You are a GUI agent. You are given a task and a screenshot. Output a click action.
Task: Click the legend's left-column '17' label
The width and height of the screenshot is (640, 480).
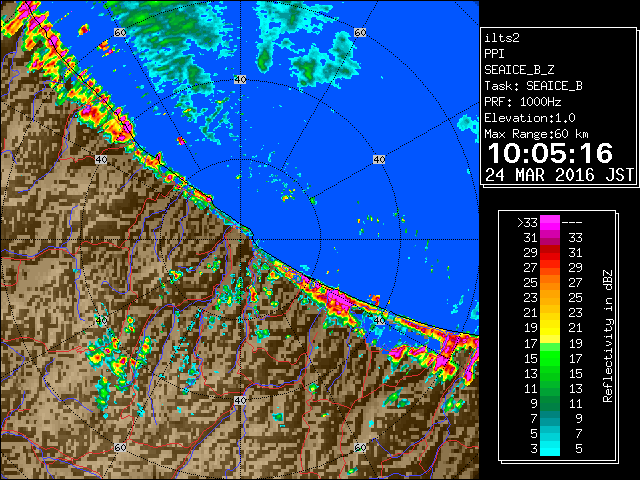click(531, 343)
